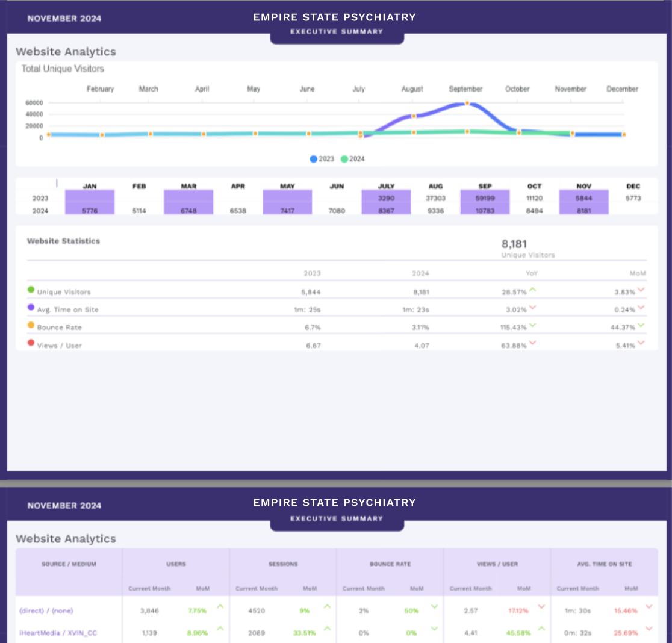The height and width of the screenshot is (643, 672).
Task: Click green down arrow next to Bounce Rate 115.43%
Action: point(533,326)
